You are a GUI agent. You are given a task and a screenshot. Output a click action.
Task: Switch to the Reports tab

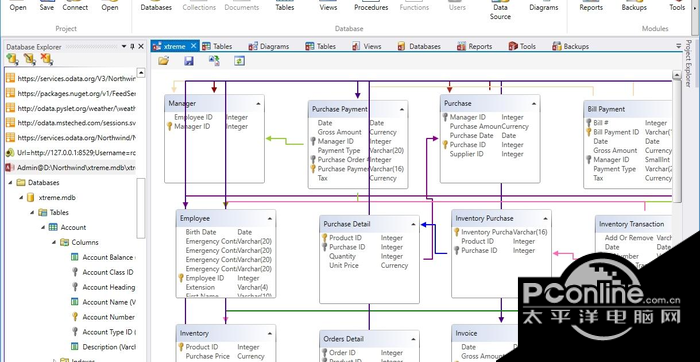(x=474, y=46)
